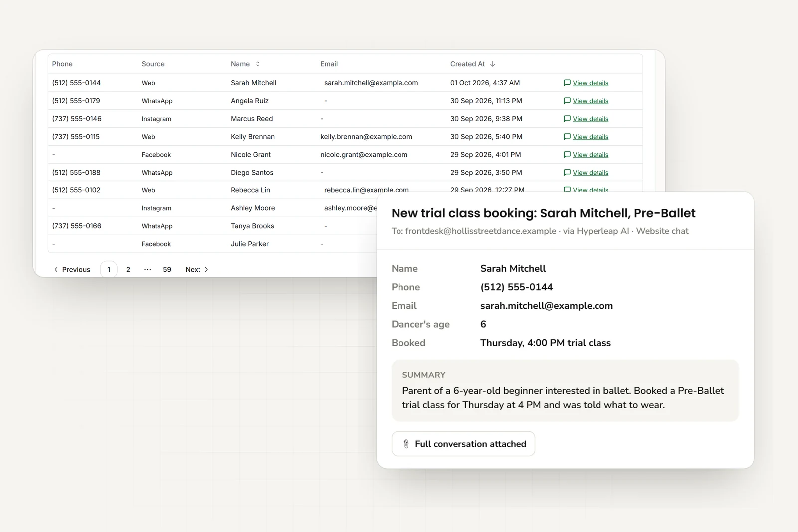Click the Email column header

tap(329, 64)
